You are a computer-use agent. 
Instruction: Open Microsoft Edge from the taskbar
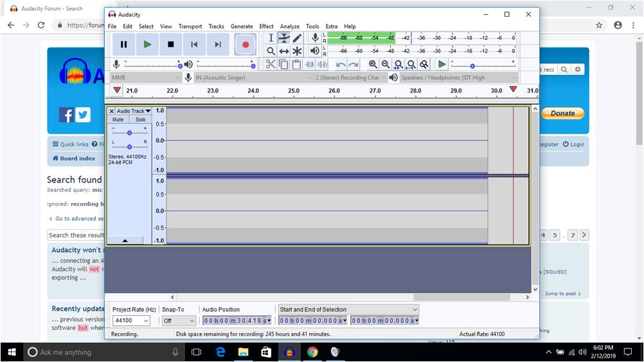coord(220,352)
